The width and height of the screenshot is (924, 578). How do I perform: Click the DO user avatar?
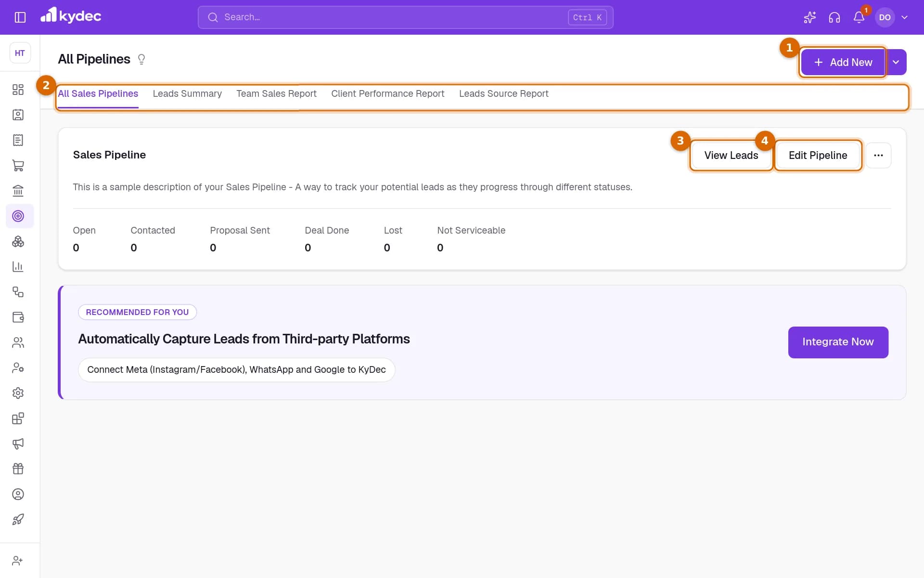pyautogui.click(x=885, y=17)
